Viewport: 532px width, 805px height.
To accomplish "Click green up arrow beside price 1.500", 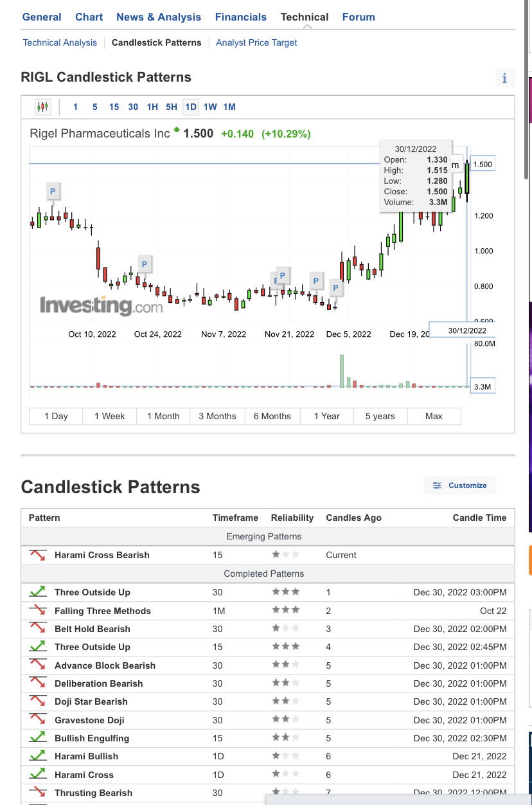I will (176, 131).
